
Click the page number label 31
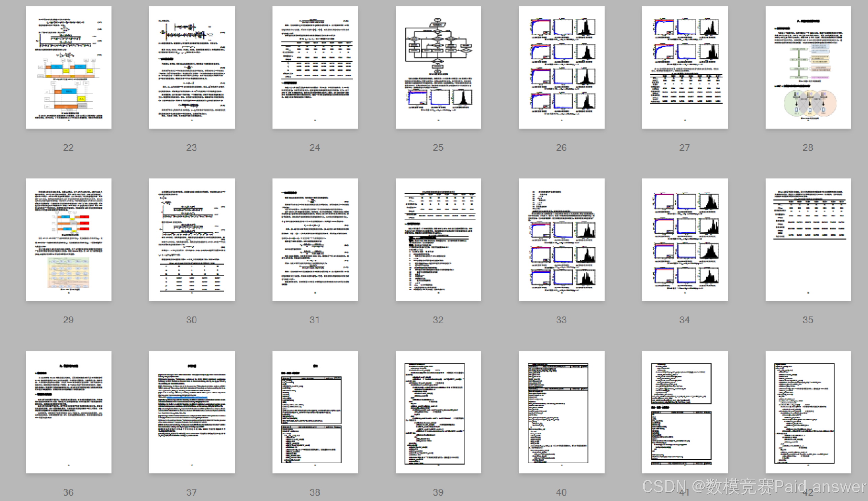tap(315, 320)
